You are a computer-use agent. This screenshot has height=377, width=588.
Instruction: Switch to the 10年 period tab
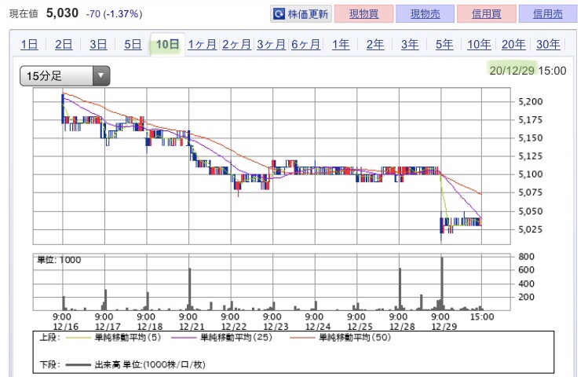coord(479,45)
